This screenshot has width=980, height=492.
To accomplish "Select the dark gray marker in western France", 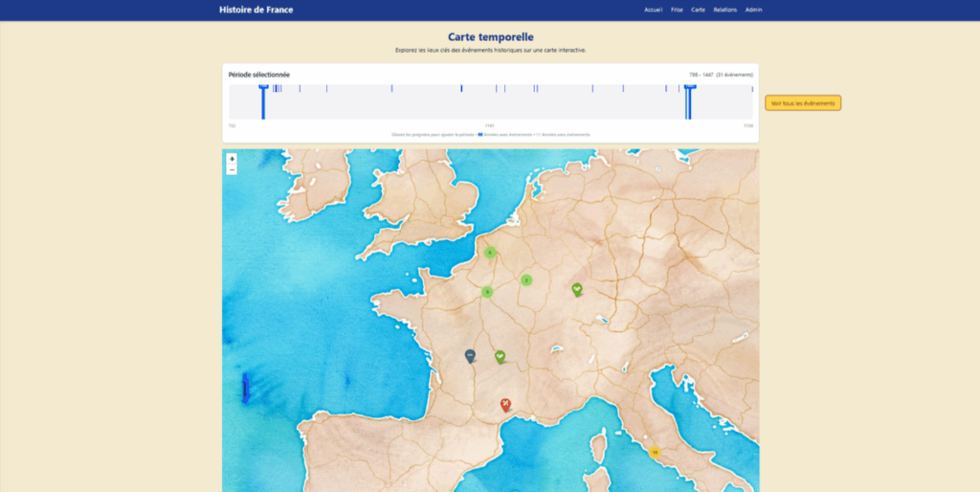I will (x=470, y=355).
